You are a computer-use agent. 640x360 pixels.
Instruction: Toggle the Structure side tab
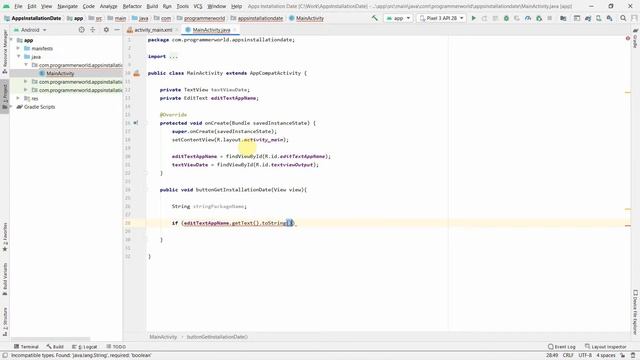pos(5,322)
